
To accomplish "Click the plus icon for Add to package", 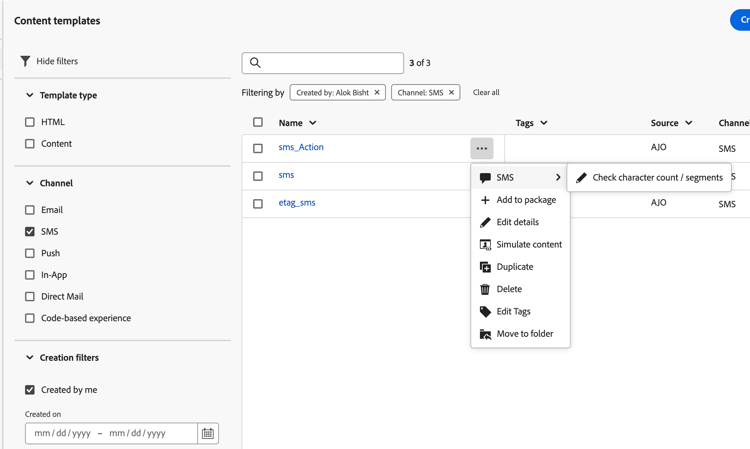I will (485, 200).
